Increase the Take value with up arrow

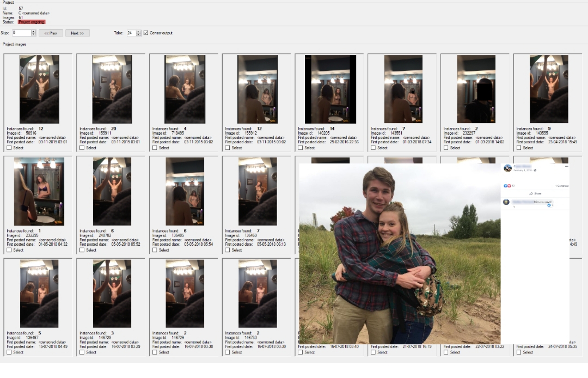point(138,32)
